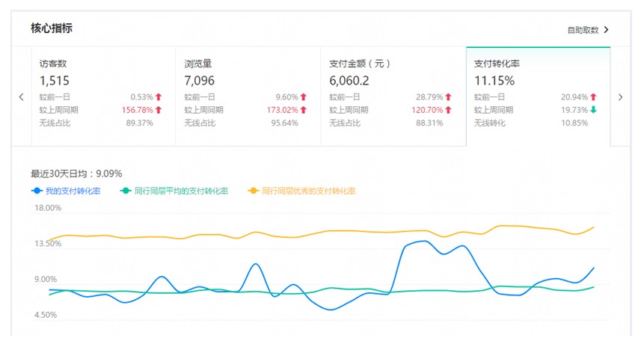
Task: Go to previous metrics with left arrow
Action: pos(22,97)
